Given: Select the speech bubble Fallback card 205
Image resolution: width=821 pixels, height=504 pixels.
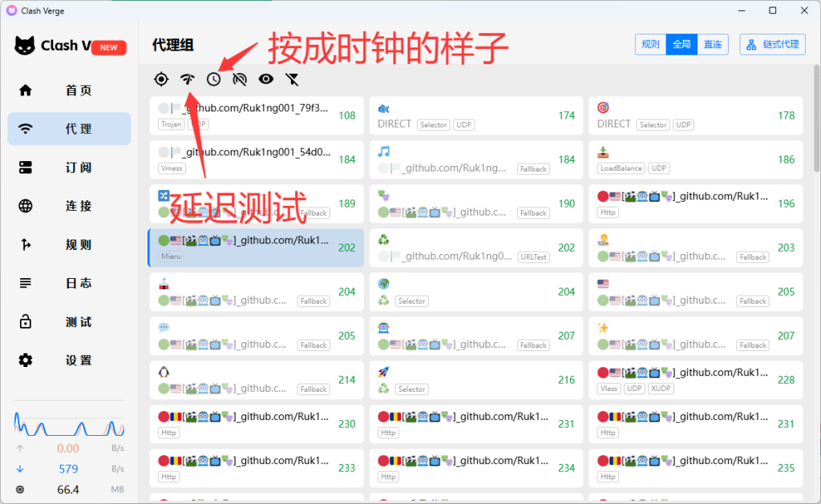Looking at the screenshot, I should coord(256,336).
